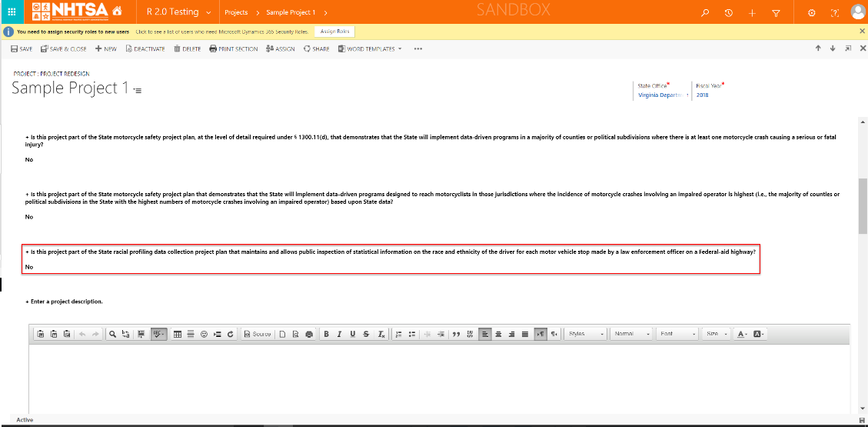Insert a table using the editor toolbar
Viewport: 868px width, 427px height.
point(178,334)
